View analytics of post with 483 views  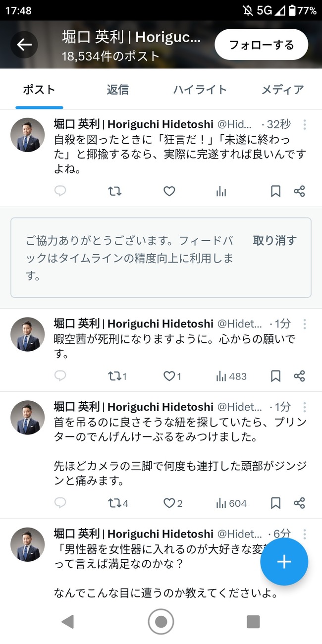click(231, 376)
